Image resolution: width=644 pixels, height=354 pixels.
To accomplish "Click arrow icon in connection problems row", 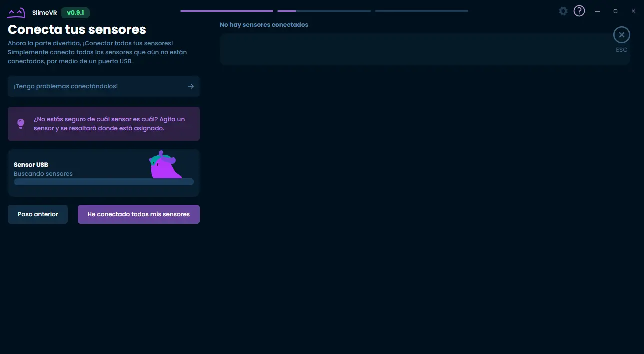I will point(191,86).
